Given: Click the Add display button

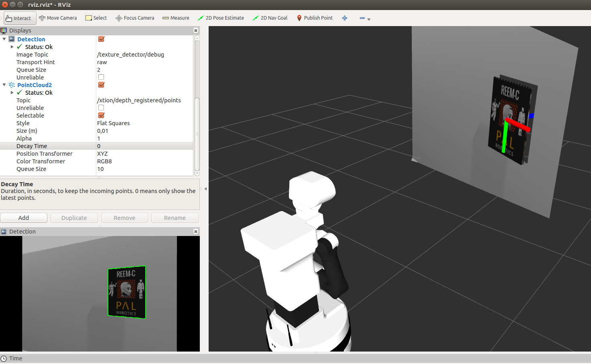Looking at the screenshot, I should pyautogui.click(x=24, y=218).
